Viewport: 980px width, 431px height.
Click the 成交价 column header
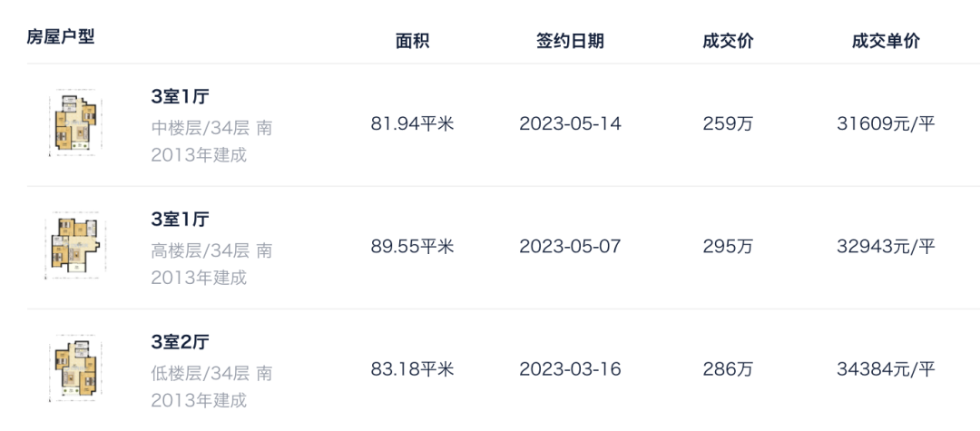pos(728,41)
